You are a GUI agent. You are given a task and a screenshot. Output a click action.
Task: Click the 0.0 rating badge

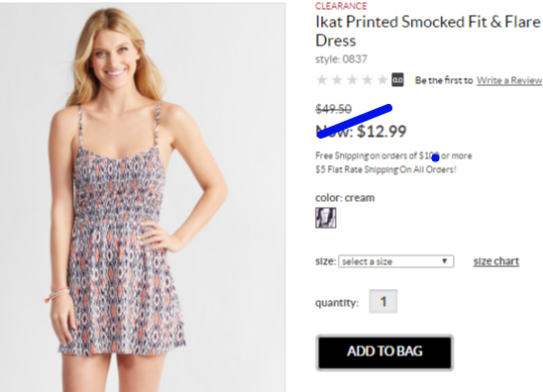pyautogui.click(x=397, y=80)
